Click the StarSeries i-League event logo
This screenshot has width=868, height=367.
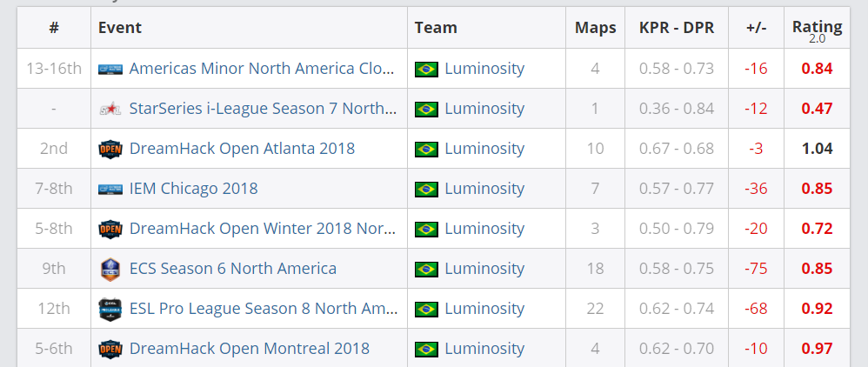coord(110,109)
